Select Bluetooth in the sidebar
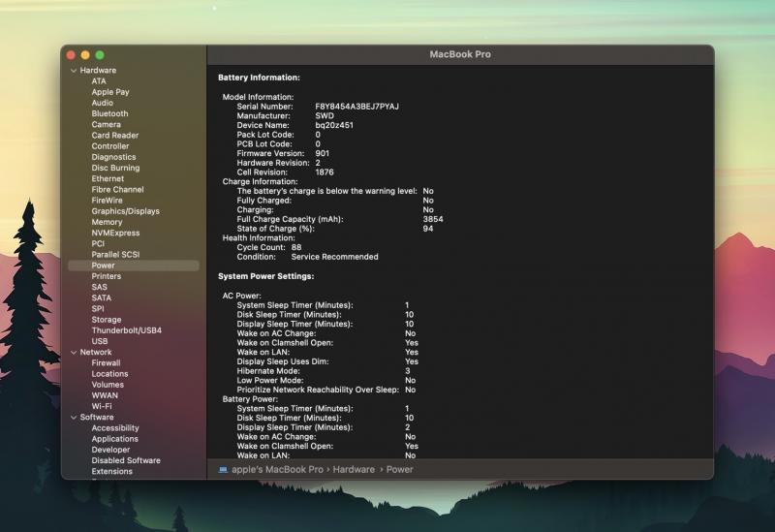 point(109,113)
